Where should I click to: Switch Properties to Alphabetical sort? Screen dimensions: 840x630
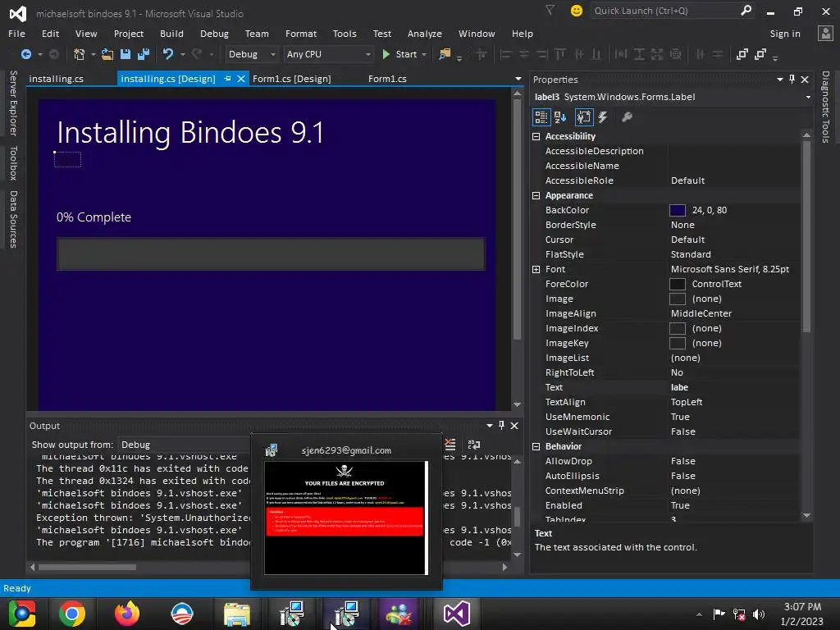coord(560,116)
